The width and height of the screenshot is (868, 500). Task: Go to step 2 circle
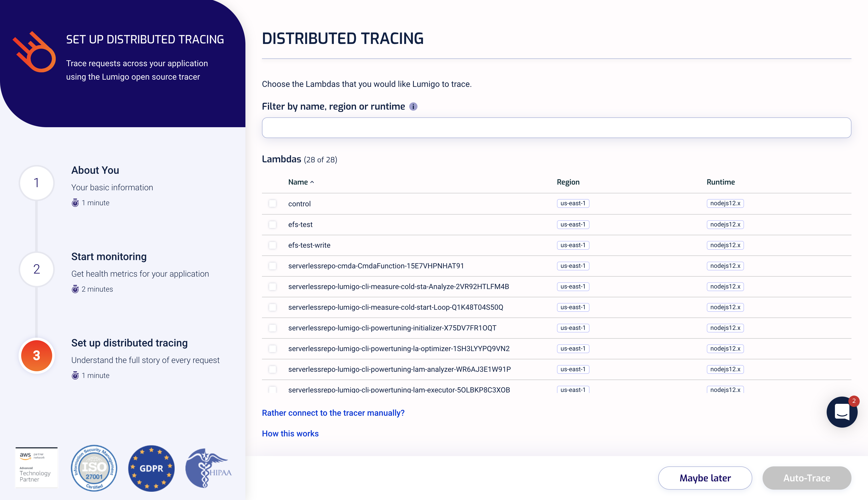click(x=36, y=269)
